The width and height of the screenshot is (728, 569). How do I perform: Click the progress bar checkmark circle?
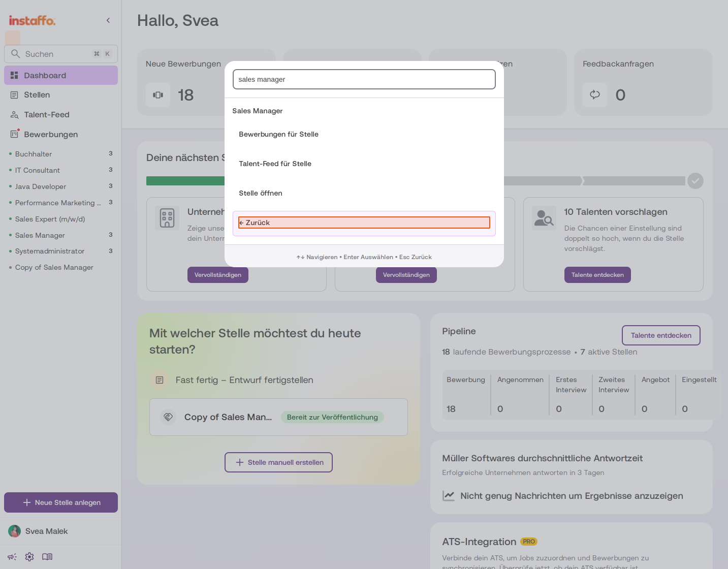point(695,181)
